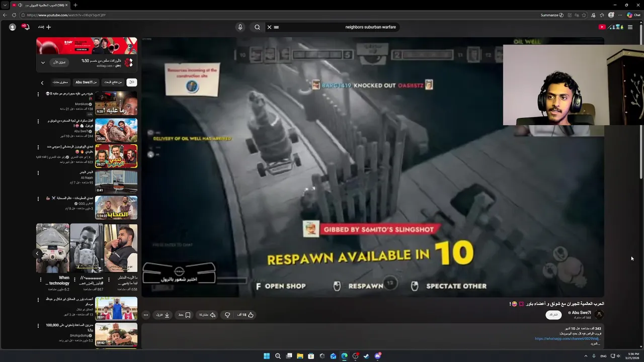Open the 0:41 Ali Najah video thumbnail
The image size is (644, 362).
click(116, 182)
